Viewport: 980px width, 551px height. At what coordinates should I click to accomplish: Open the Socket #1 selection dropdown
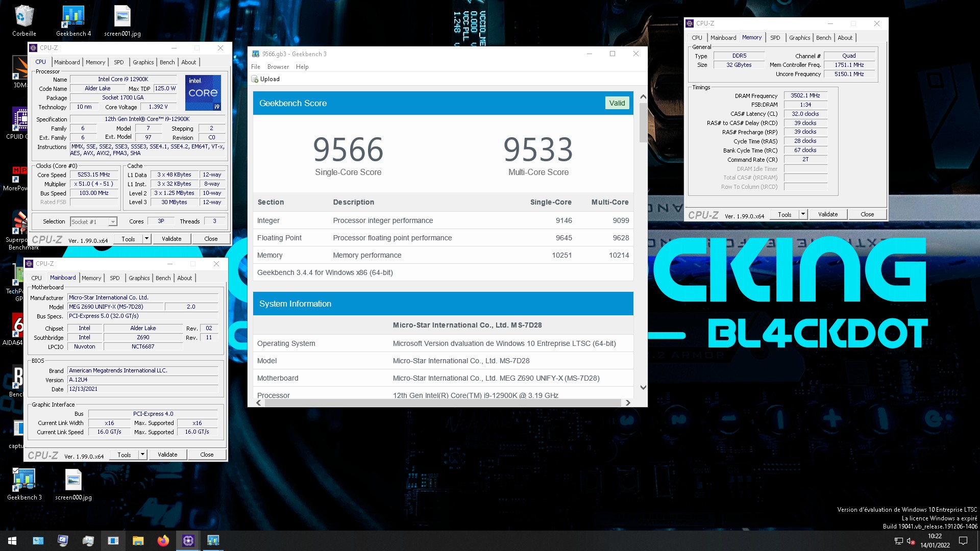tap(94, 221)
